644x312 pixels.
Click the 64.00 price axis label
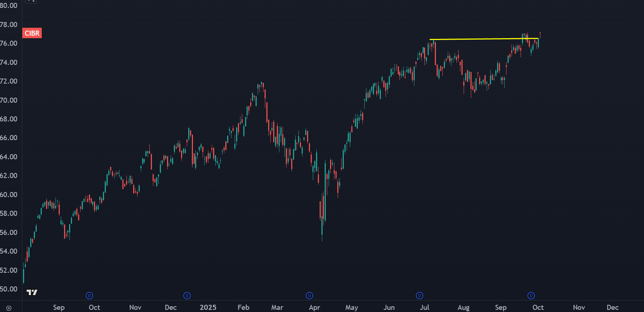click(x=9, y=157)
